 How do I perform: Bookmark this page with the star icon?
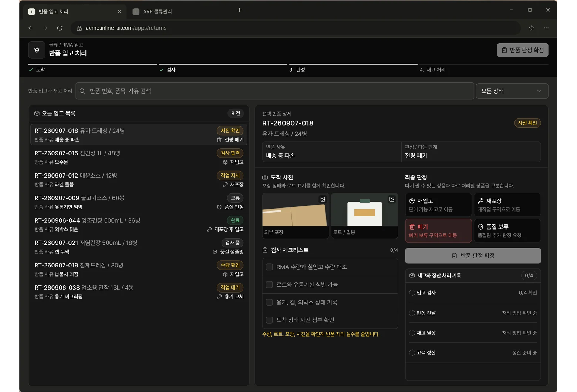pyautogui.click(x=532, y=28)
